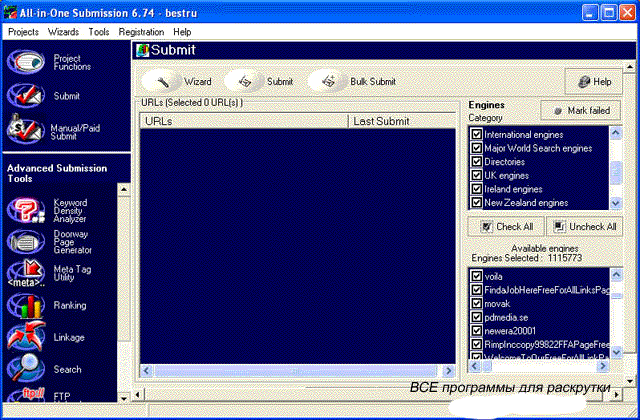The width and height of the screenshot is (640, 420).
Task: Click Category list scroll down arrow
Action: [x=616, y=203]
